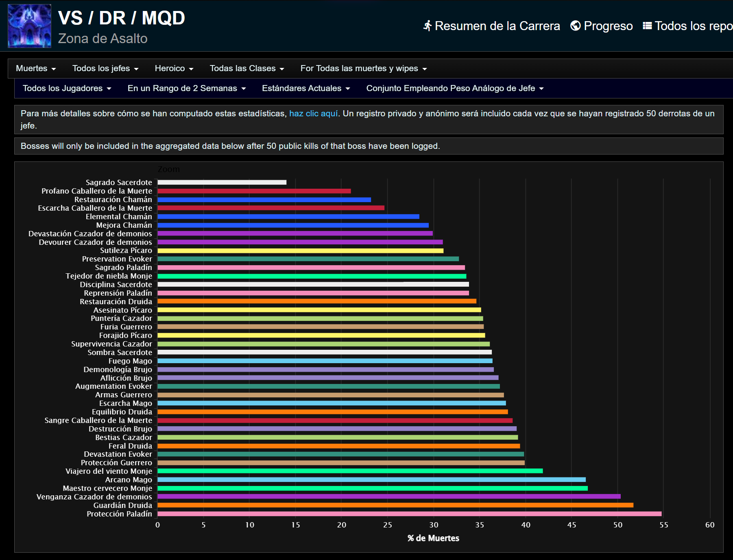Screen dimensions: 733x560
Task: Select the Guardián Druida orange bar
Action: coord(395,505)
